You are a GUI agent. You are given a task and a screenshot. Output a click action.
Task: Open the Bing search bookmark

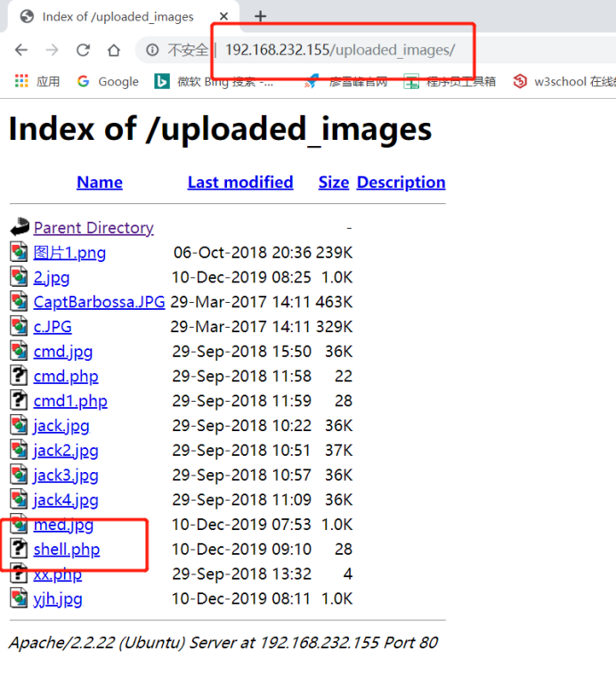[214, 81]
